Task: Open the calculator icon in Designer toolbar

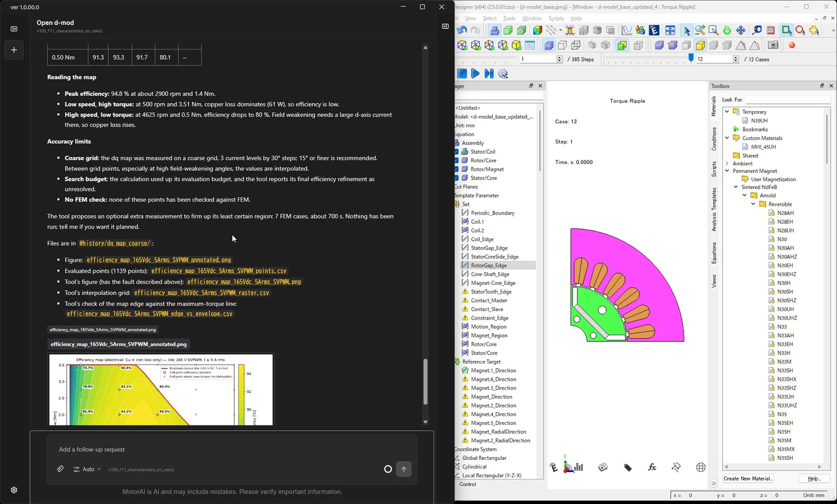Action: tap(771, 30)
